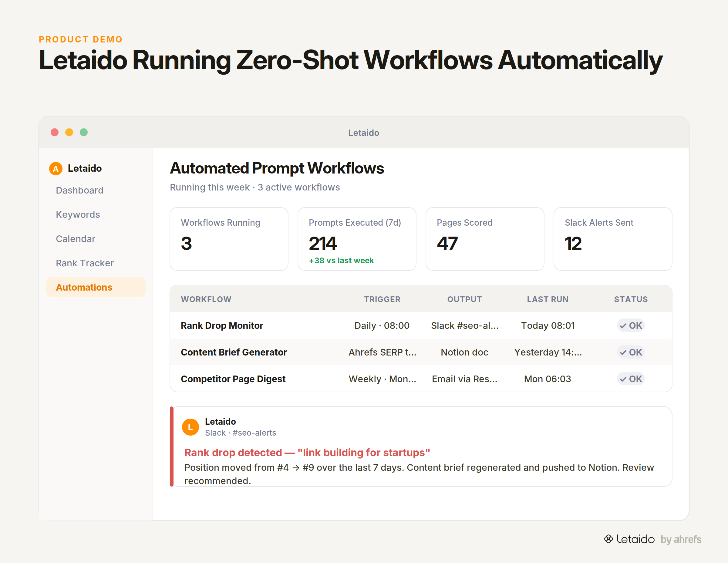Click the "214" prompts executed value
Image resolution: width=728 pixels, height=563 pixels.
(x=323, y=244)
